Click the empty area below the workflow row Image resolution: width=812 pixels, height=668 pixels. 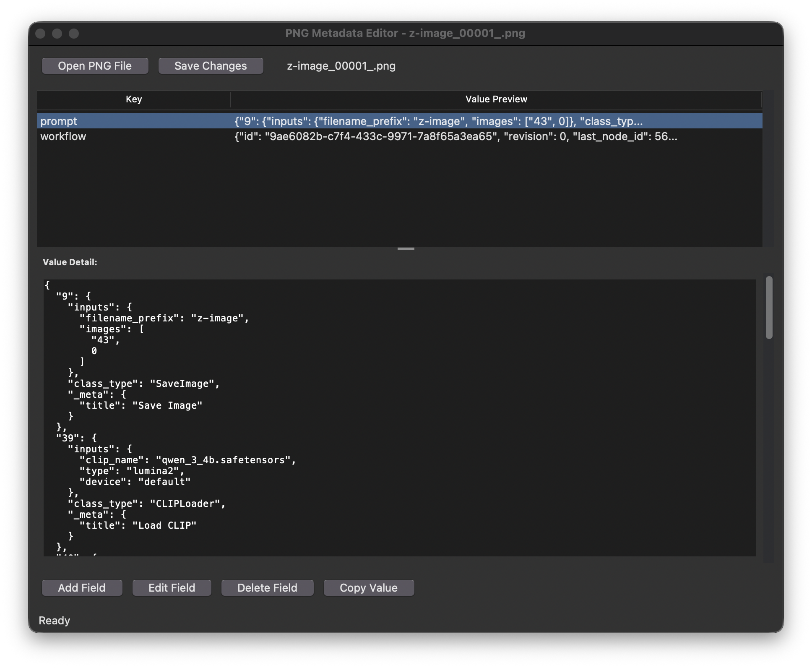point(377,193)
